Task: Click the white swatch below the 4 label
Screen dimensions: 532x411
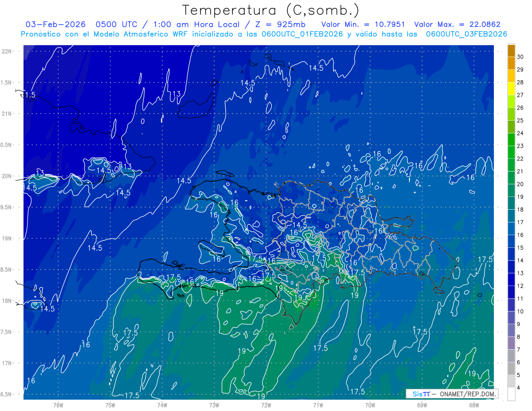Action: pos(512,394)
